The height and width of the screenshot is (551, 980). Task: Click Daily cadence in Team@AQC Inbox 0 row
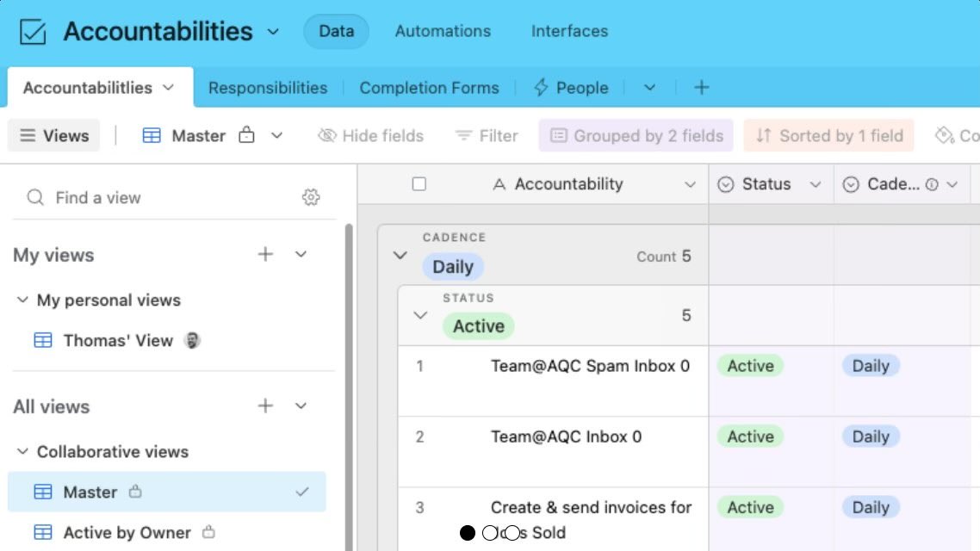point(871,436)
